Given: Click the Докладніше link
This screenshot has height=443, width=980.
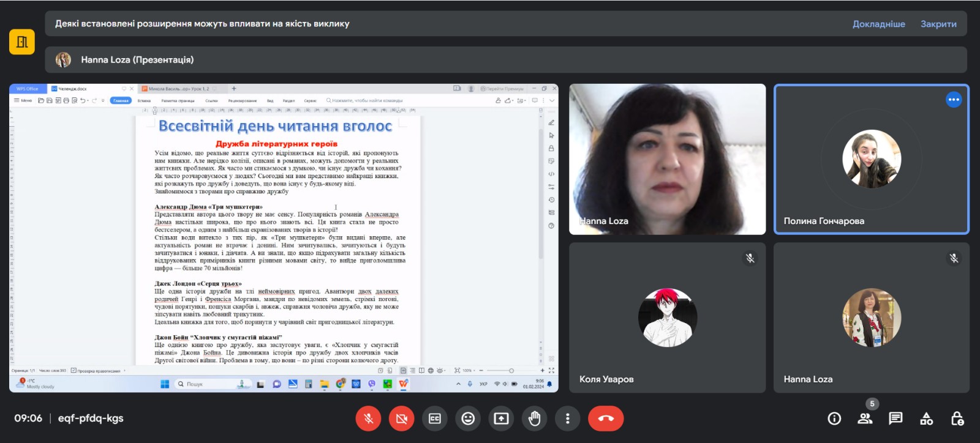Looking at the screenshot, I should point(878,24).
